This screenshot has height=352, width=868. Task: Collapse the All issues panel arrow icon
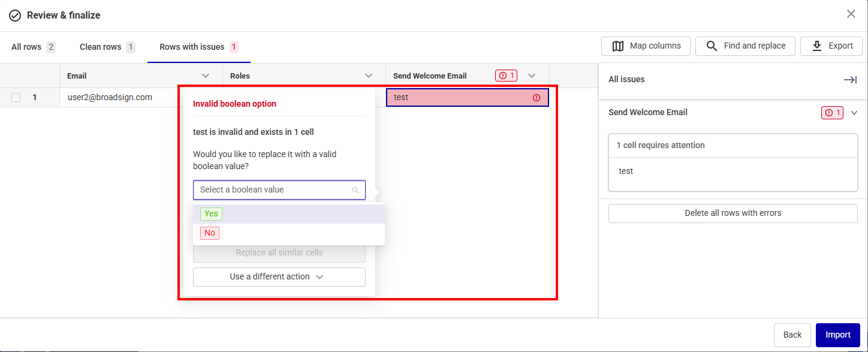[x=850, y=80]
